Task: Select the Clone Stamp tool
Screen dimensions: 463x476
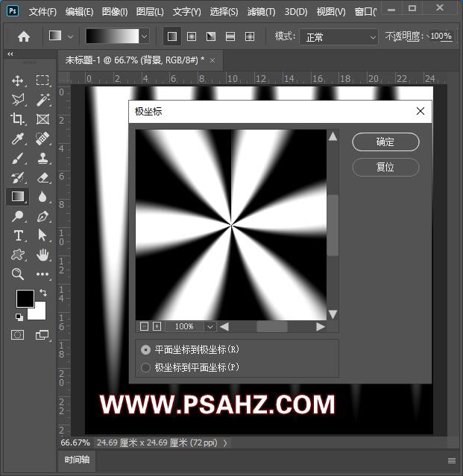Action: coord(42,158)
